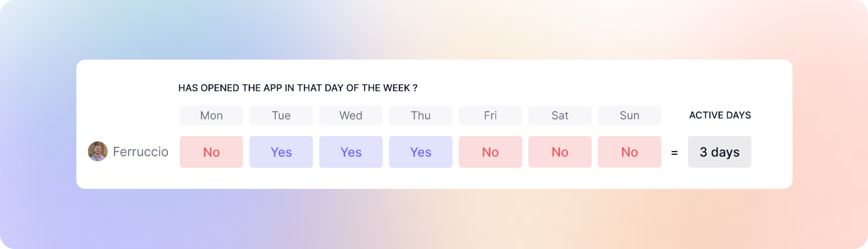The image size is (868, 249).
Task: Toggle Tuesday's Yes cell
Action: pyautogui.click(x=281, y=152)
